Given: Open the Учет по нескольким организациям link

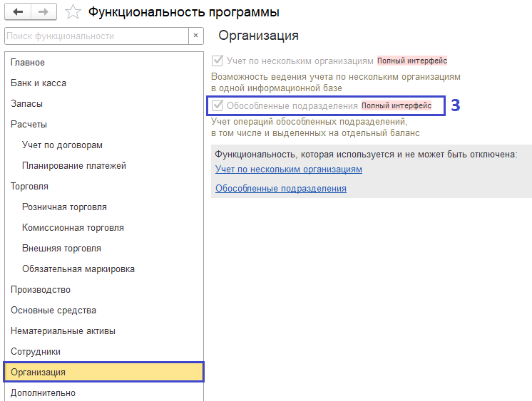Looking at the screenshot, I should point(289,170).
